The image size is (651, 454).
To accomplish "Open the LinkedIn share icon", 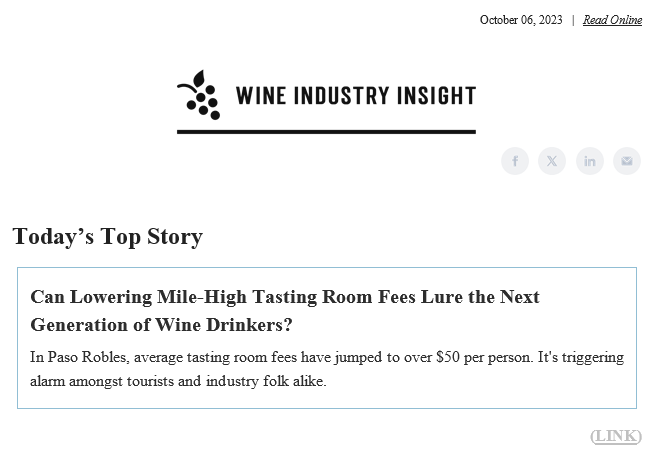I will 590,161.
